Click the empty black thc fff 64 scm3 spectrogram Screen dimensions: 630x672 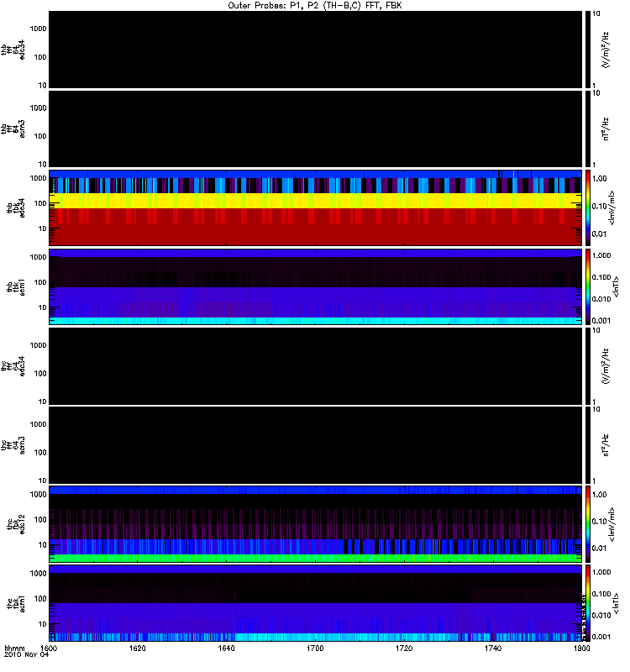(315, 445)
